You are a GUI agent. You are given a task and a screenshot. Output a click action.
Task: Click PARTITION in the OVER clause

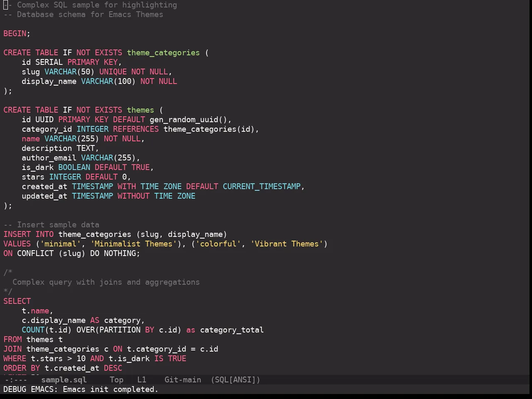tap(120, 330)
